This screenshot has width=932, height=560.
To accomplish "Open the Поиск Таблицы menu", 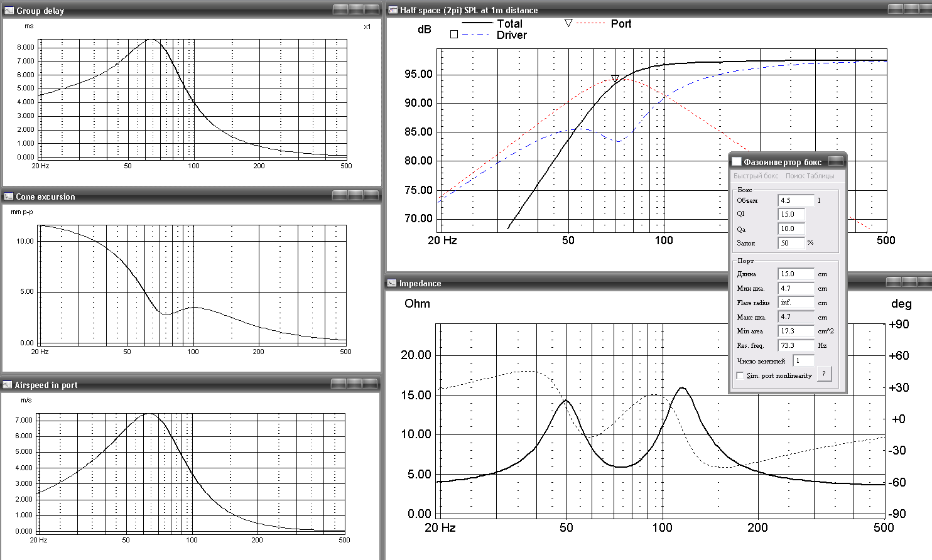I will click(x=810, y=176).
